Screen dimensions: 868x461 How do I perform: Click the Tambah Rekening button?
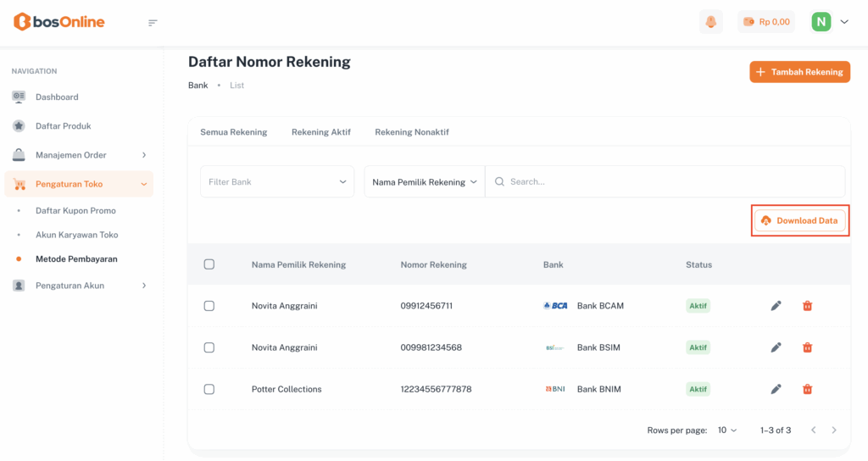click(x=800, y=72)
